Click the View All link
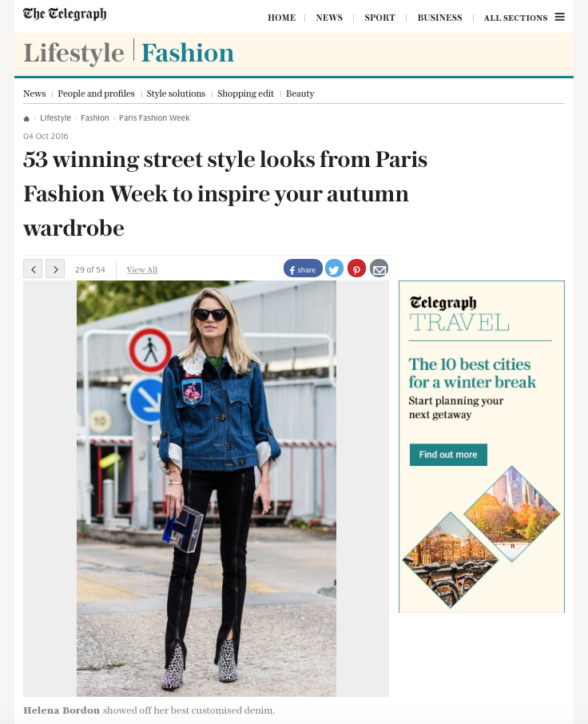 (x=142, y=269)
